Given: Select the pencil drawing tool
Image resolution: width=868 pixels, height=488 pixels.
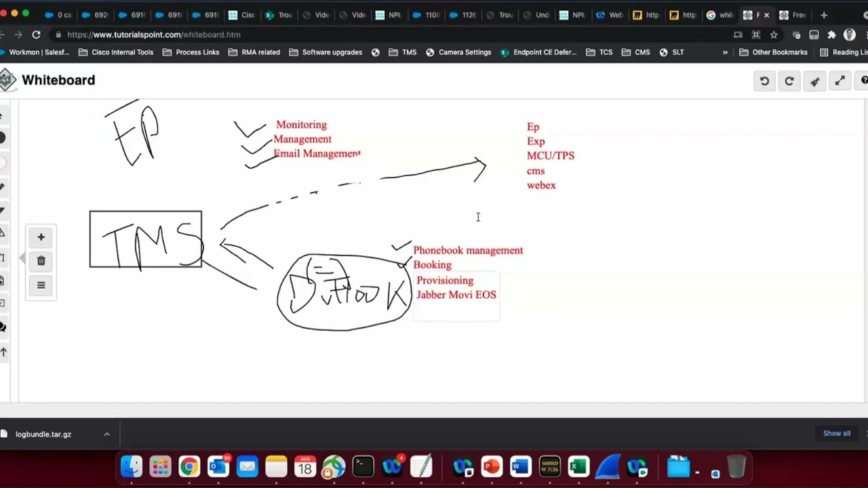Looking at the screenshot, I should coord(2,186).
